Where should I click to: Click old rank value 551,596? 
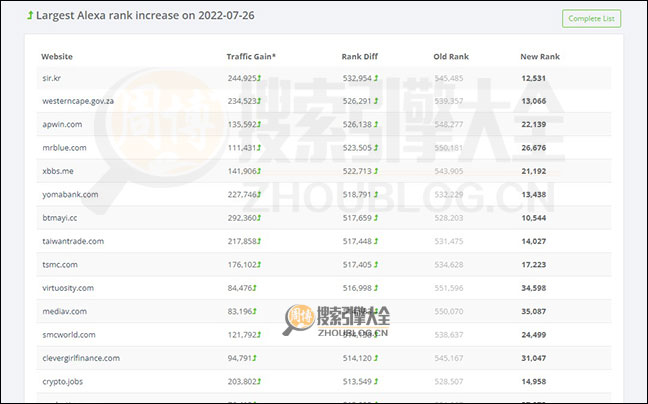[x=449, y=288]
